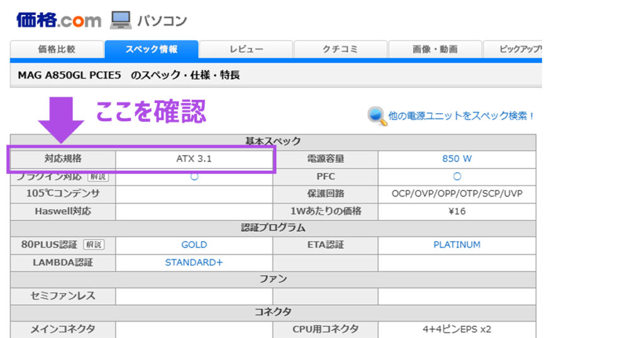The image size is (644, 338).
Task: Click the 対応規格 label cell
Action: tap(63, 159)
